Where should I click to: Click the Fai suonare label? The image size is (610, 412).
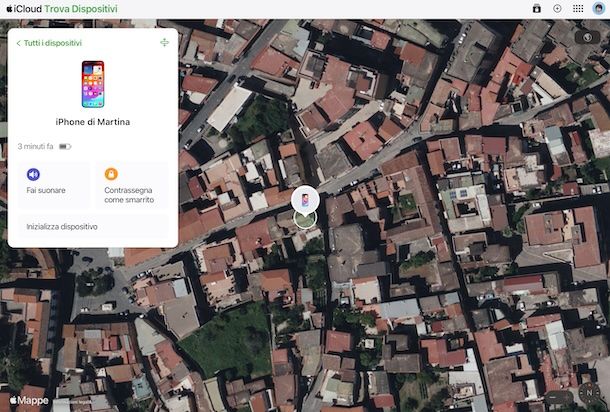coord(46,190)
